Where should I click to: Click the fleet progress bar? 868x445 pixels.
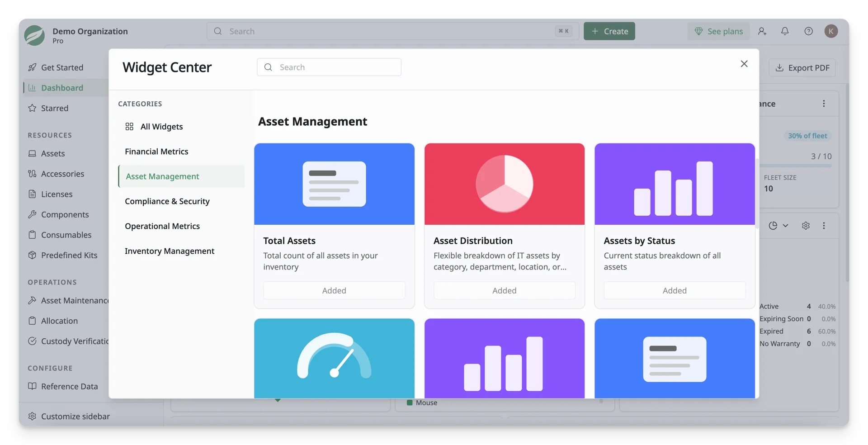796,166
